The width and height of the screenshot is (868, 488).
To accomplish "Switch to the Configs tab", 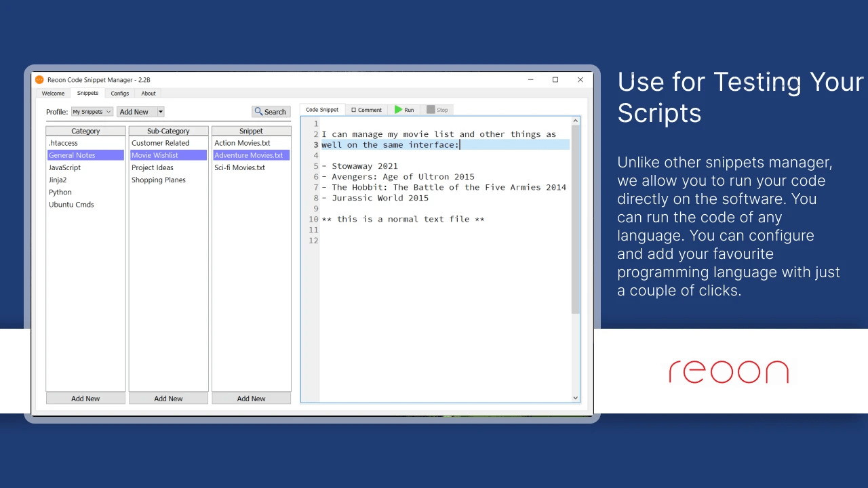I will coord(120,94).
